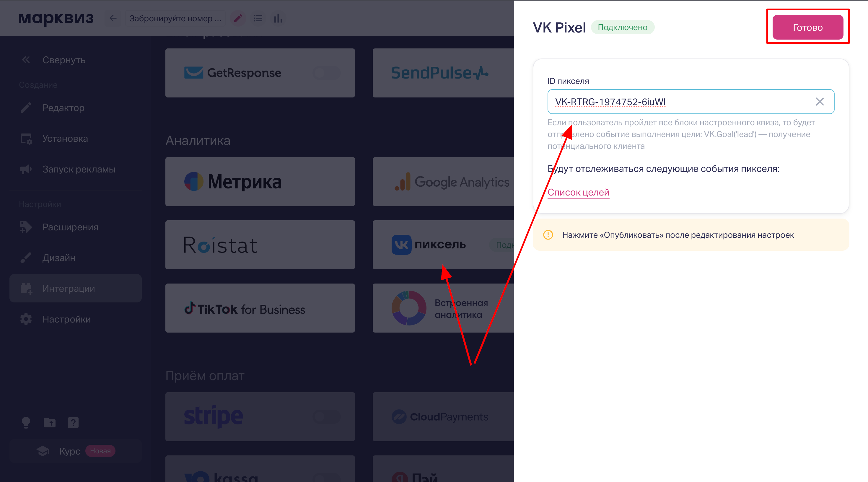Click the lightbulb idea icon in sidebar

tap(26, 422)
